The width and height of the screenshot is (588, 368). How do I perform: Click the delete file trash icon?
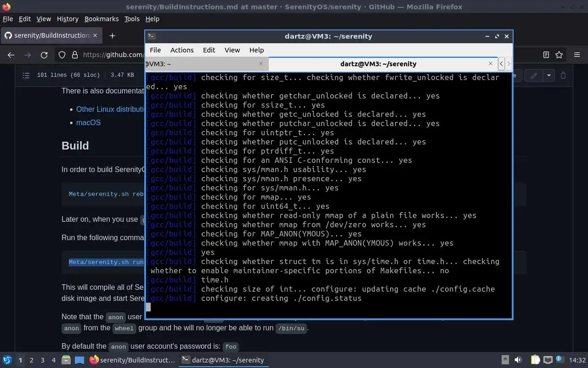click(x=563, y=75)
